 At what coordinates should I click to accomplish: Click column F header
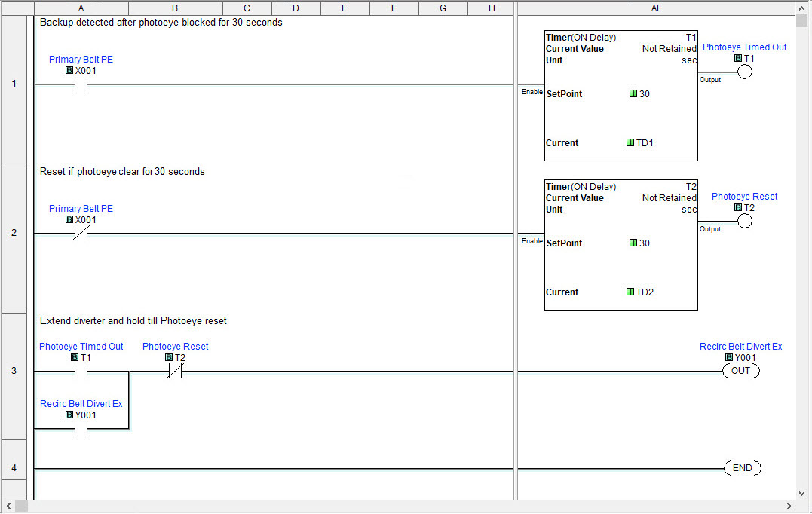pyautogui.click(x=394, y=8)
